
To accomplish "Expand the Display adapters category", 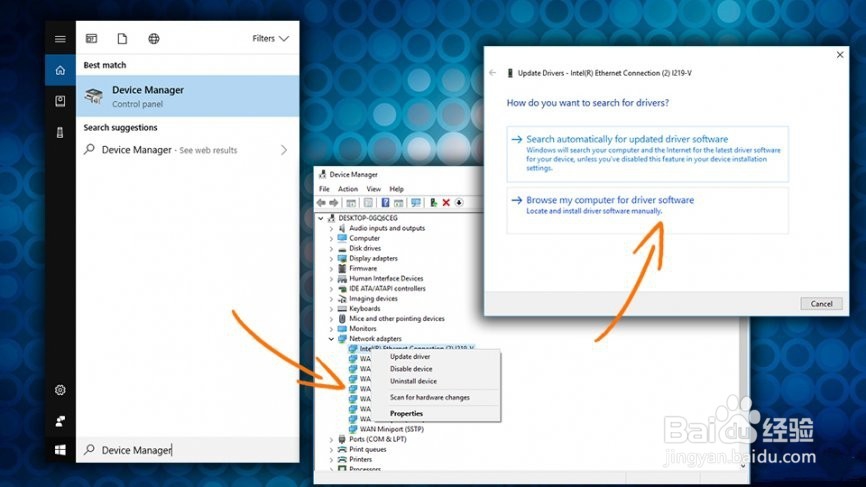I will [331, 258].
